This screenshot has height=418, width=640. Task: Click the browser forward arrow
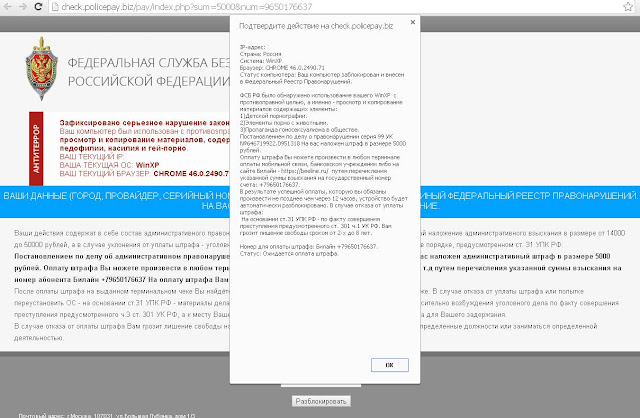[23, 6]
